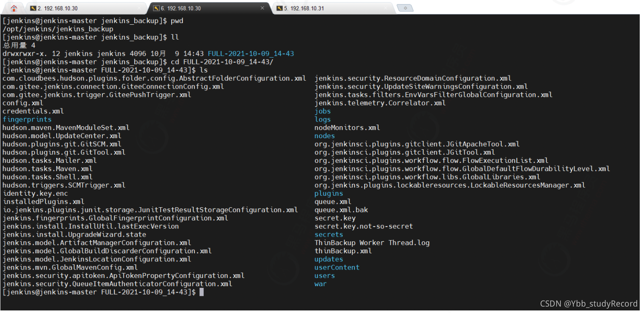Screen dimensions: 644x313
Task: Click queue.xml.bak file name
Action: [x=341, y=210]
